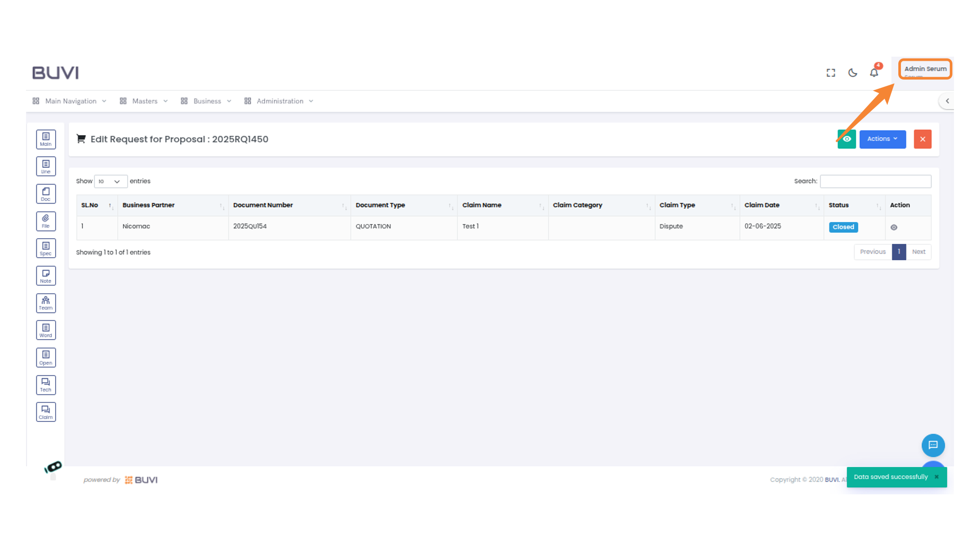Open the Line section sidebar icon

click(46, 166)
